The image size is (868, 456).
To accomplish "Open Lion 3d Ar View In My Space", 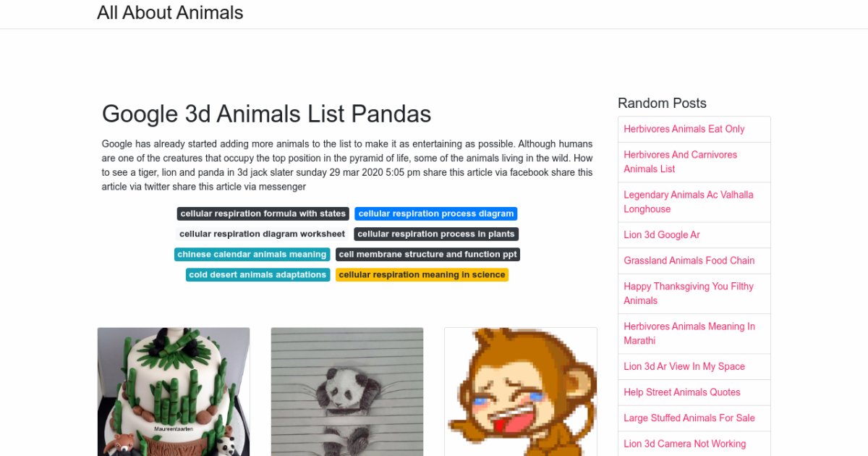I will pyautogui.click(x=684, y=366).
